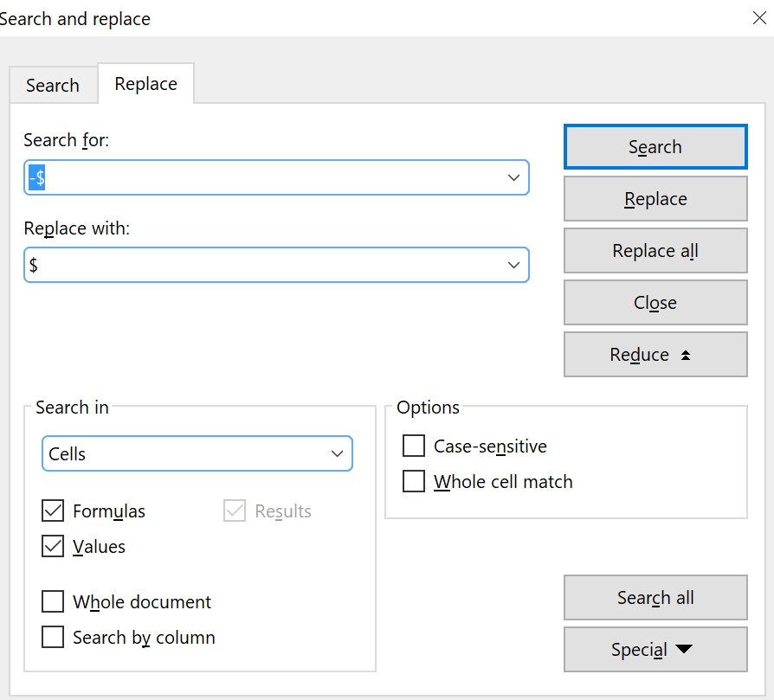774x700 pixels.
Task: Turn on Case-sensitive option
Action: click(415, 446)
